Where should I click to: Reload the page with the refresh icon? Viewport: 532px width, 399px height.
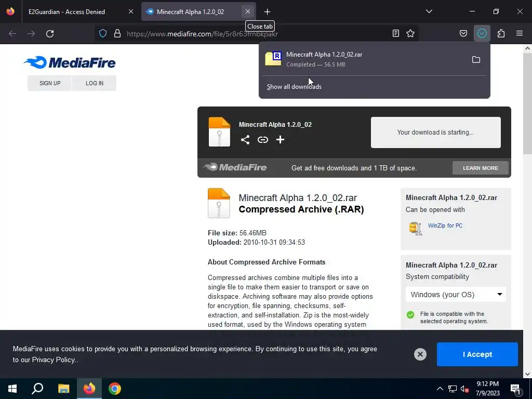click(50, 34)
